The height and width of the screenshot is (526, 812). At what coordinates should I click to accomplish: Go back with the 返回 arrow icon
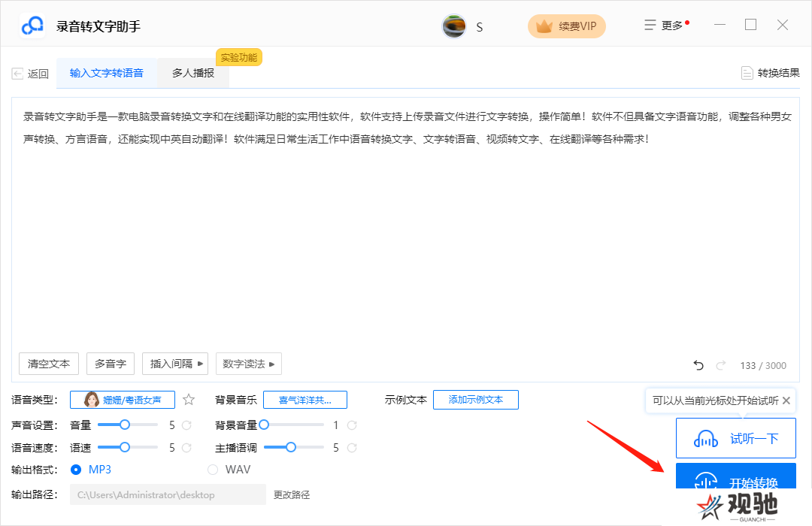click(x=17, y=74)
